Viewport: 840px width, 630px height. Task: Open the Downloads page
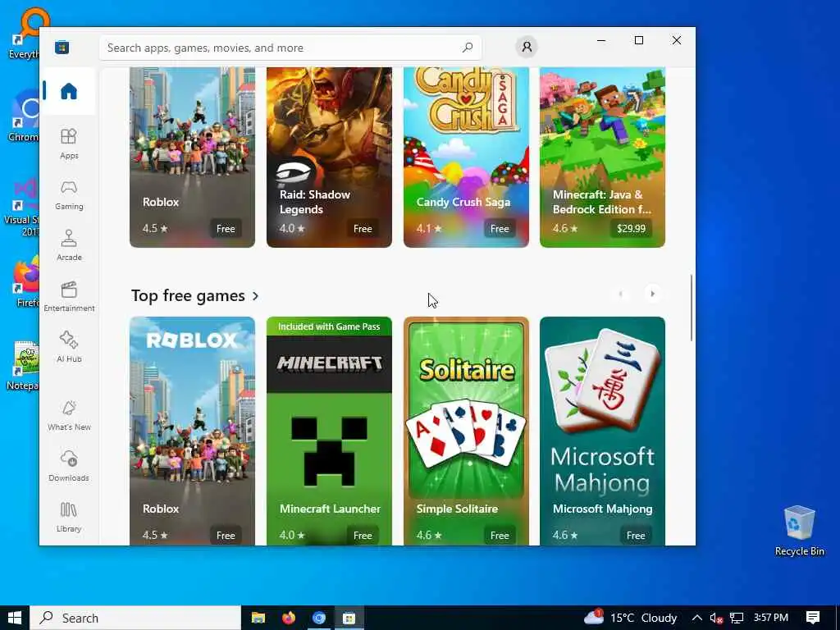(x=69, y=466)
